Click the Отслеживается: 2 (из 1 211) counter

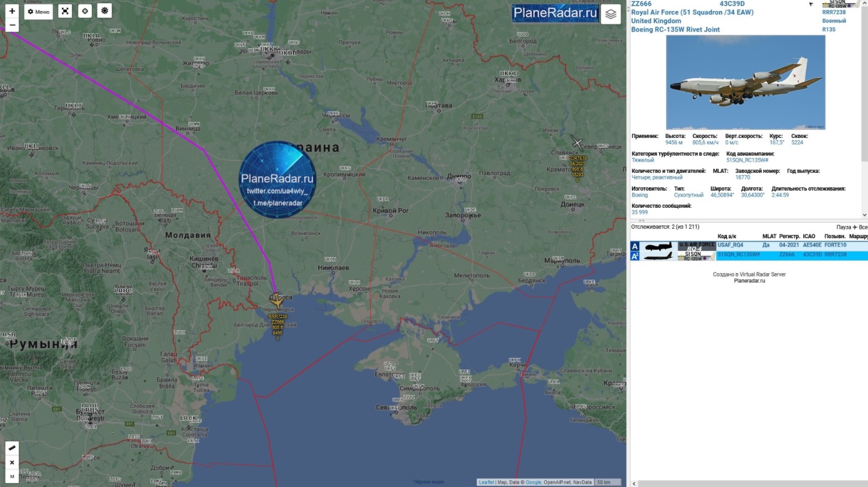pyautogui.click(x=665, y=227)
